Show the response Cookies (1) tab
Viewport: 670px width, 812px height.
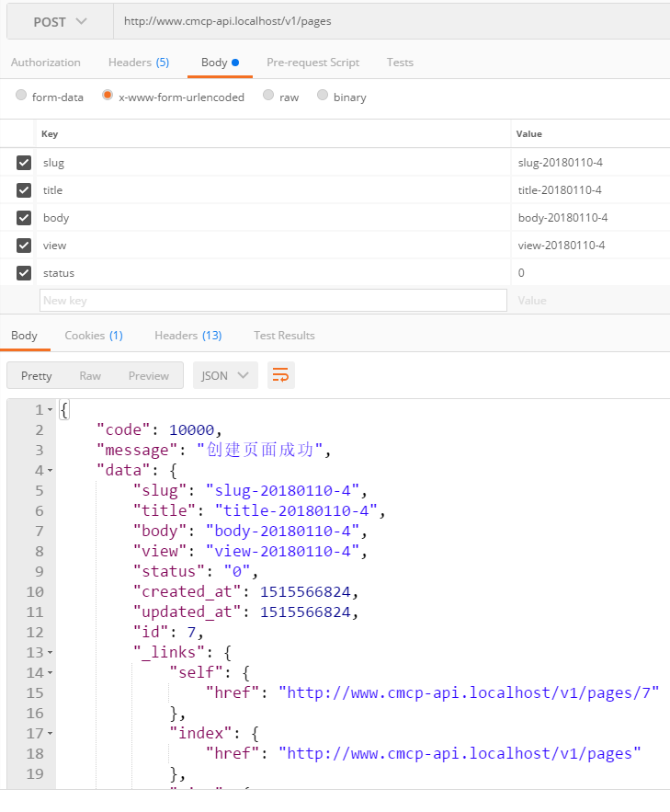coord(93,336)
